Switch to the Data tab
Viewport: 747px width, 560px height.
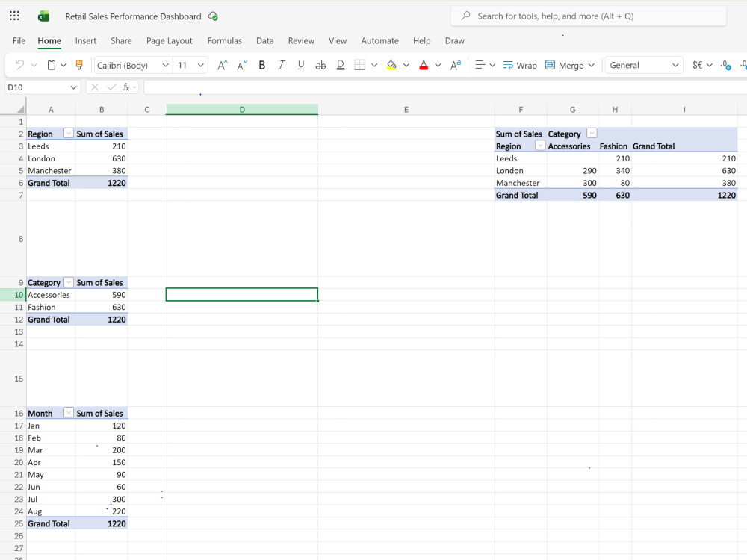[265, 41]
